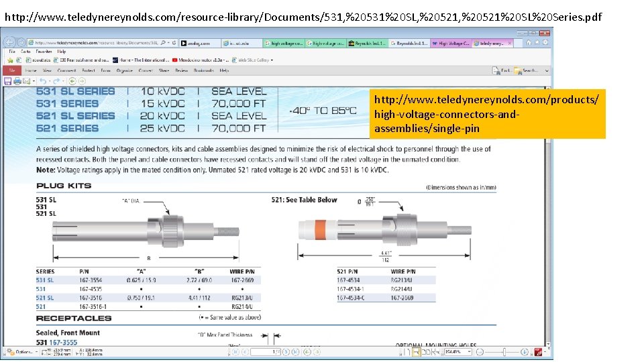Select the RG213/U wire entry in 521 table
Image resolution: width=644 pixels, height=362 pixels.
tap(401, 280)
